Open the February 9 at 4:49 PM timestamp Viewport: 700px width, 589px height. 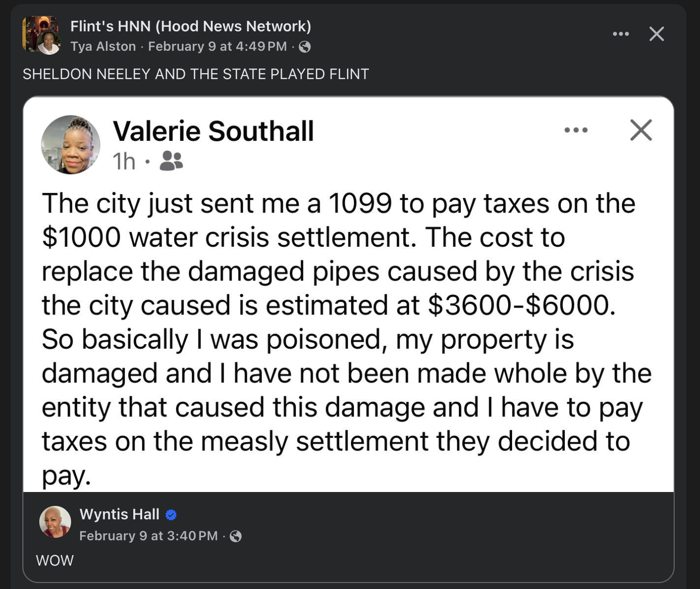coord(217,46)
